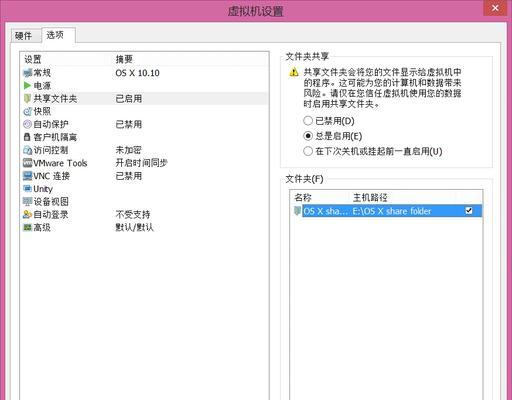Select the 高级 row label
This screenshot has height=400, width=512.
point(42,227)
